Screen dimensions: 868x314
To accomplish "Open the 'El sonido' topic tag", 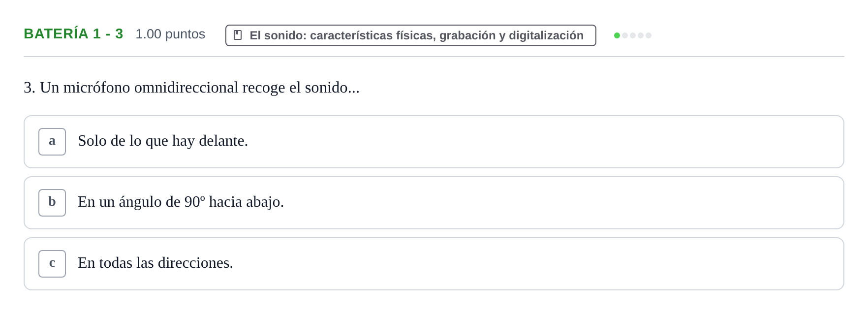I will (x=410, y=35).
